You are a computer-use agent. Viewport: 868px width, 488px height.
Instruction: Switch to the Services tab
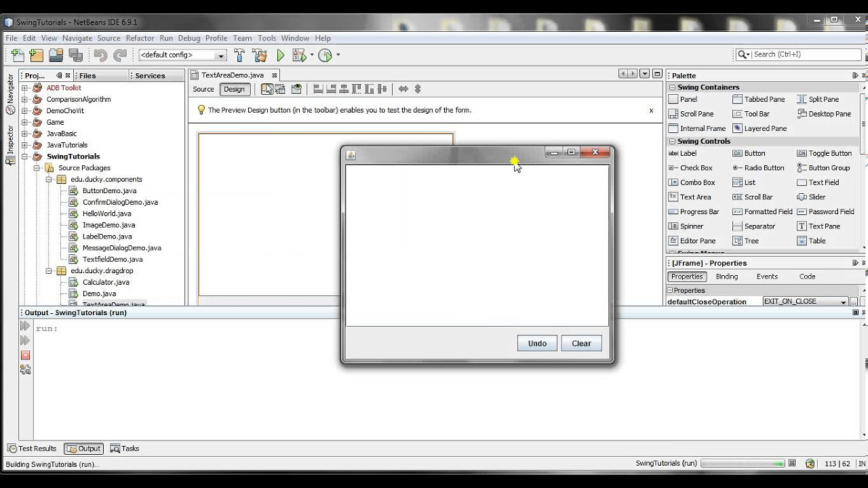(150, 76)
